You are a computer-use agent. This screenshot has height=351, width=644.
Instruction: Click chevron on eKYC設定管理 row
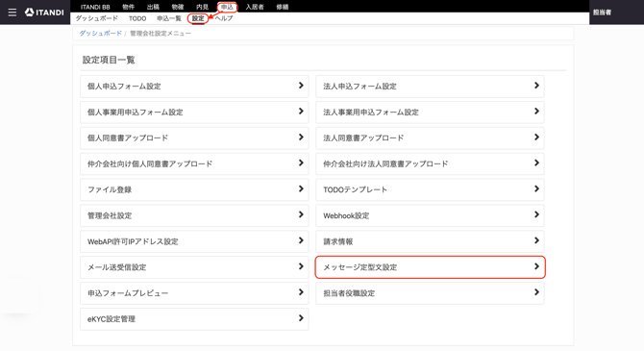301,318
